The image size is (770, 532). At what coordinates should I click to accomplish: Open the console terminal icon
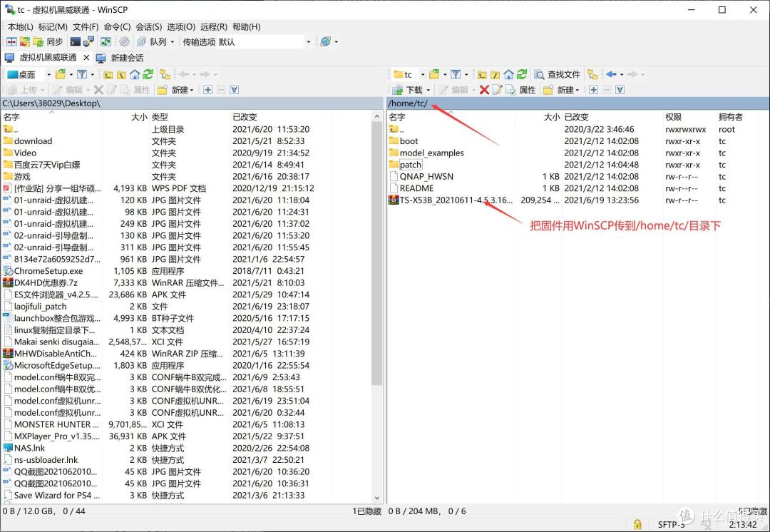tap(75, 41)
